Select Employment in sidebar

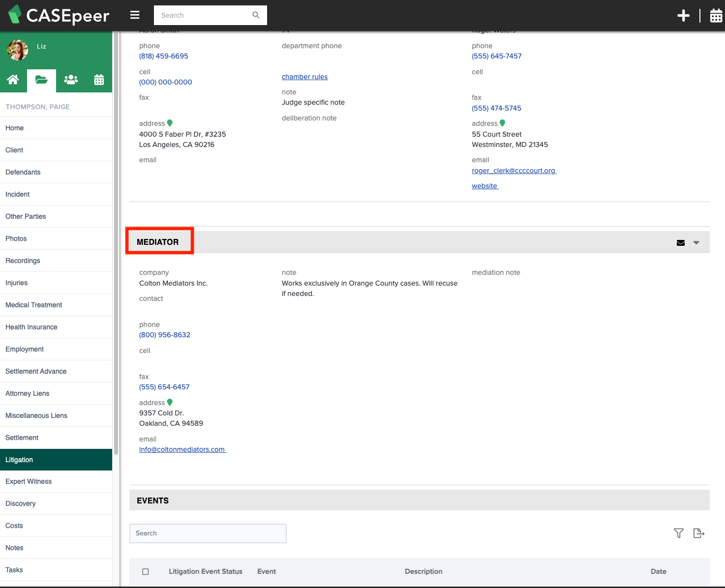point(56,349)
